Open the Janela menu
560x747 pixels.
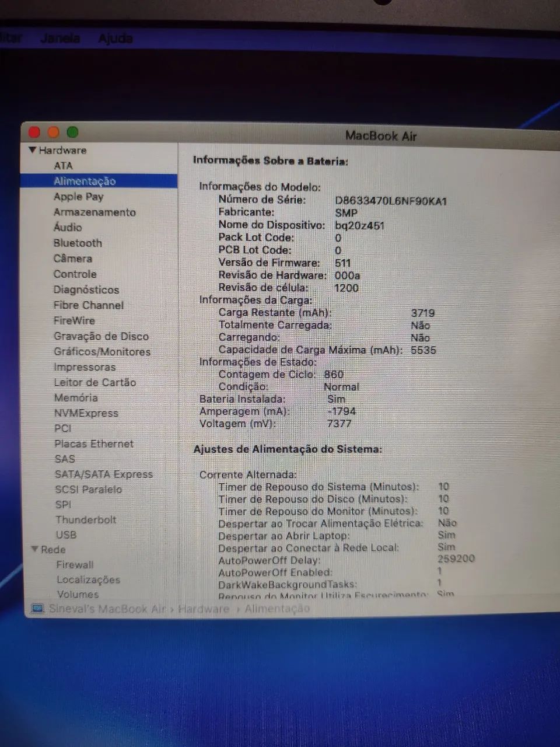(x=60, y=38)
